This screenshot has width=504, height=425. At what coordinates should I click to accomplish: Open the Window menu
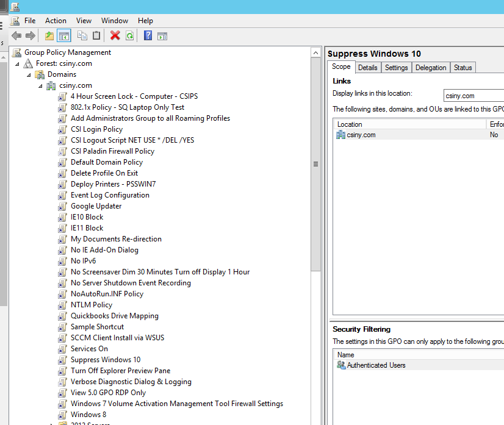click(x=115, y=21)
